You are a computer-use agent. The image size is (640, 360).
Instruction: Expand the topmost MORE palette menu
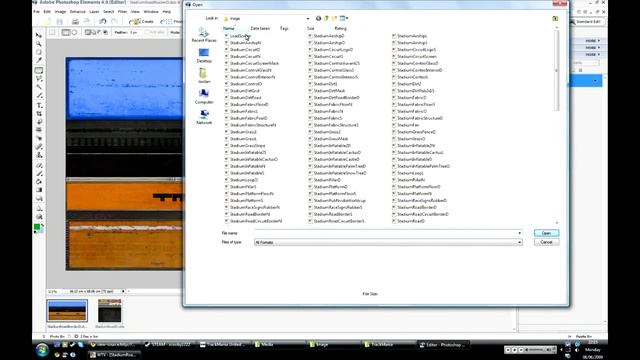pyautogui.click(x=592, y=41)
